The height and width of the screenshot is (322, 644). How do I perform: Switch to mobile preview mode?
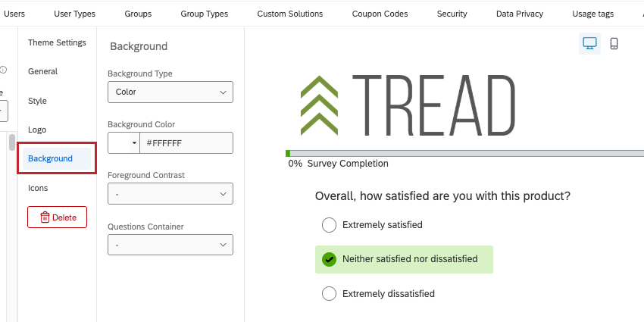click(x=614, y=44)
